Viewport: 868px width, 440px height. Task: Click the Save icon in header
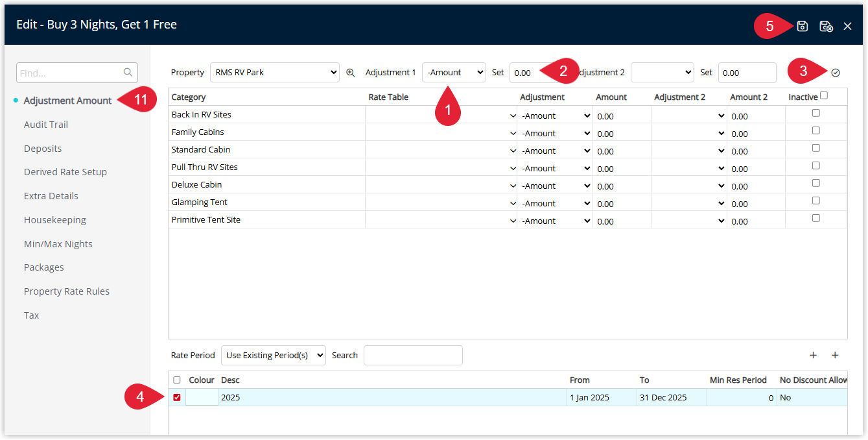click(x=803, y=26)
